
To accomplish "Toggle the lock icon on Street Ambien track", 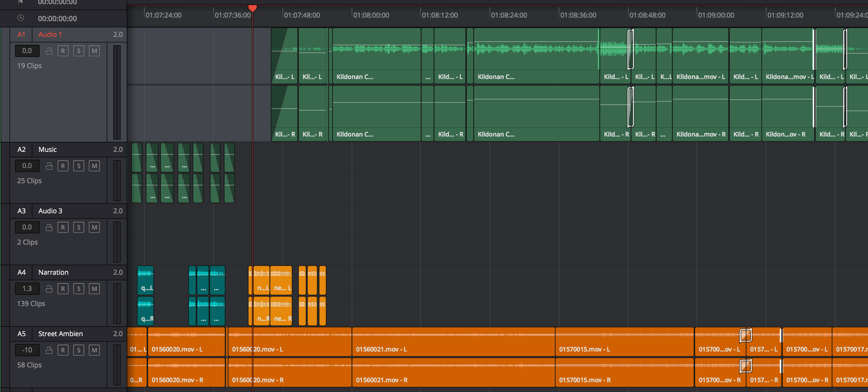I will click(49, 350).
